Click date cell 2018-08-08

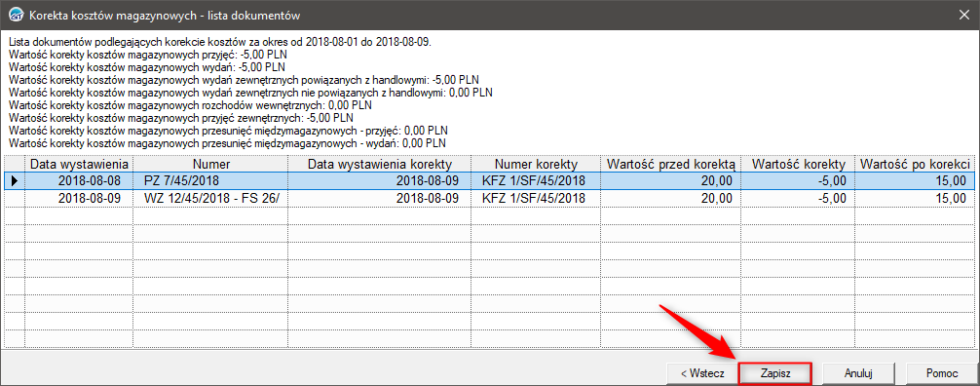pos(79,181)
